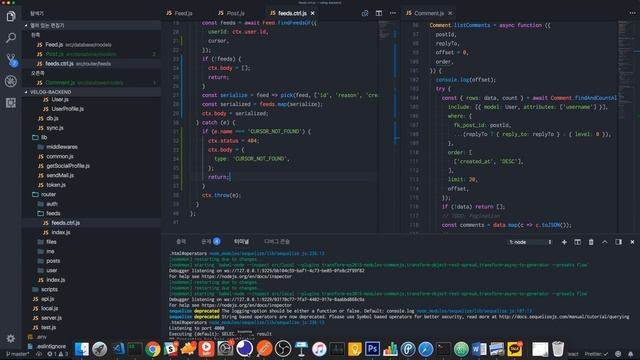
Task: Open KakaoTalk from the dock
Action: point(515,349)
